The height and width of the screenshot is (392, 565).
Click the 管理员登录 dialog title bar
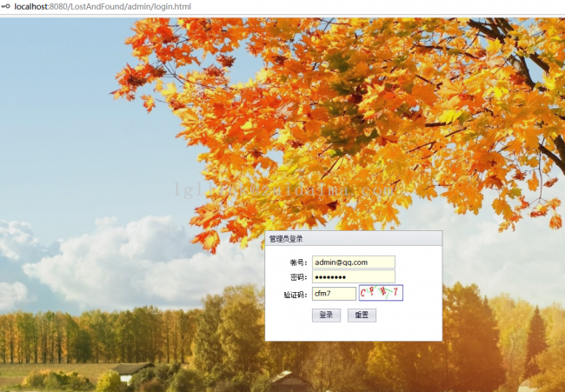(353, 239)
